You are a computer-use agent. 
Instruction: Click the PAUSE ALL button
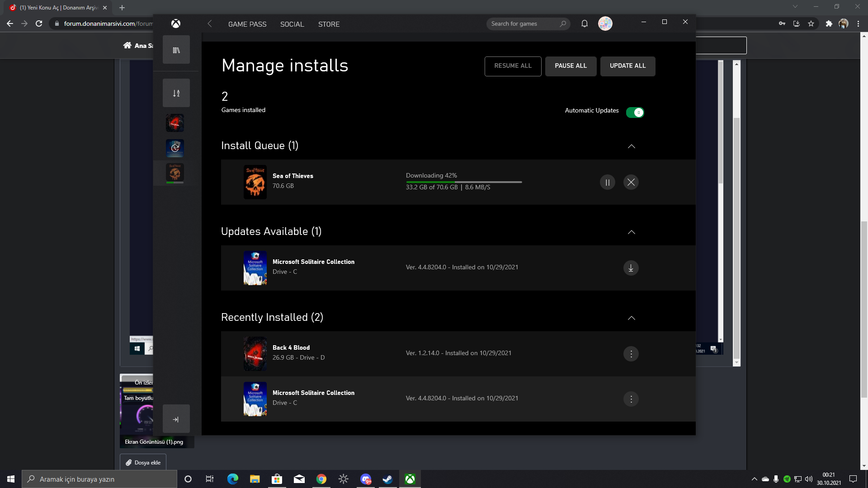pos(571,66)
